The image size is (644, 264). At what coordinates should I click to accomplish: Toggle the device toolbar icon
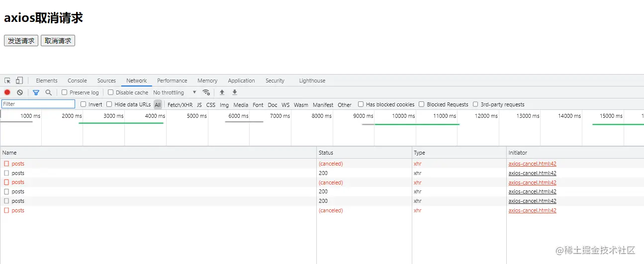tap(19, 81)
